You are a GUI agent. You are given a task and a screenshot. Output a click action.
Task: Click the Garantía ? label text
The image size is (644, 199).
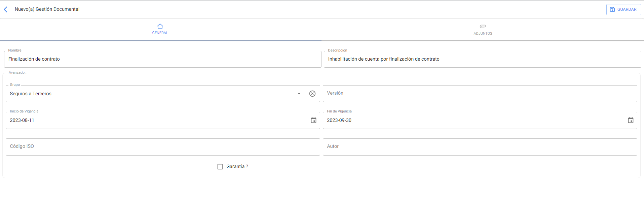pyautogui.click(x=237, y=167)
